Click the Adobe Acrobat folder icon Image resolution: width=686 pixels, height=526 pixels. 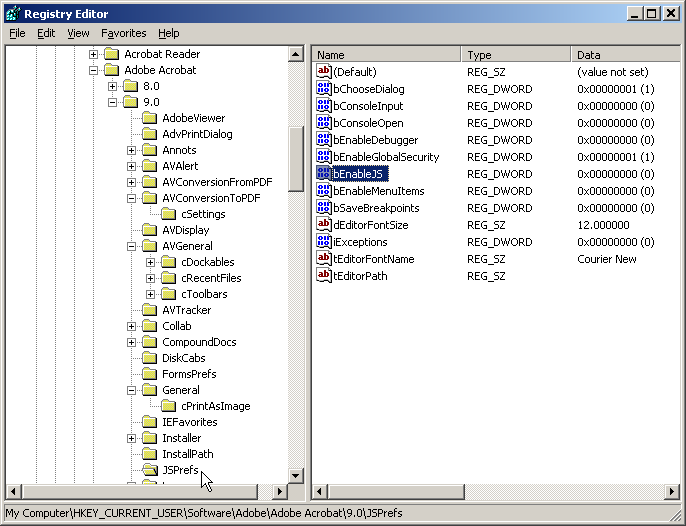coord(112,70)
